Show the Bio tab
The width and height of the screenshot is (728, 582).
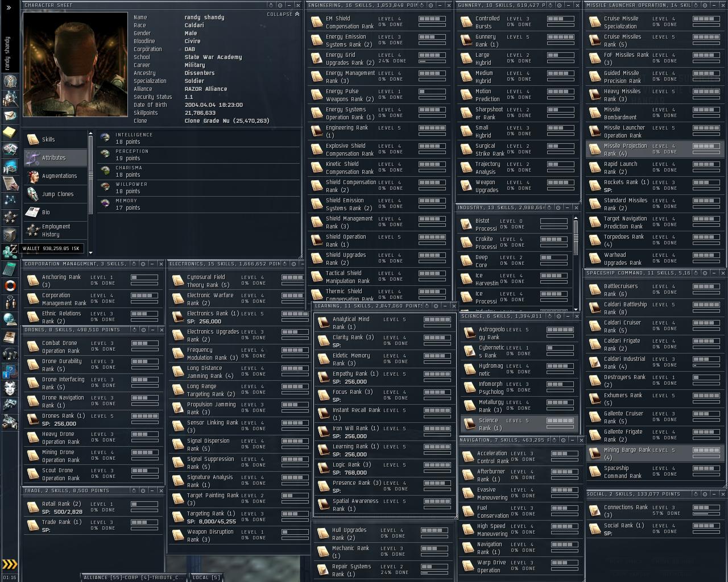click(x=55, y=212)
